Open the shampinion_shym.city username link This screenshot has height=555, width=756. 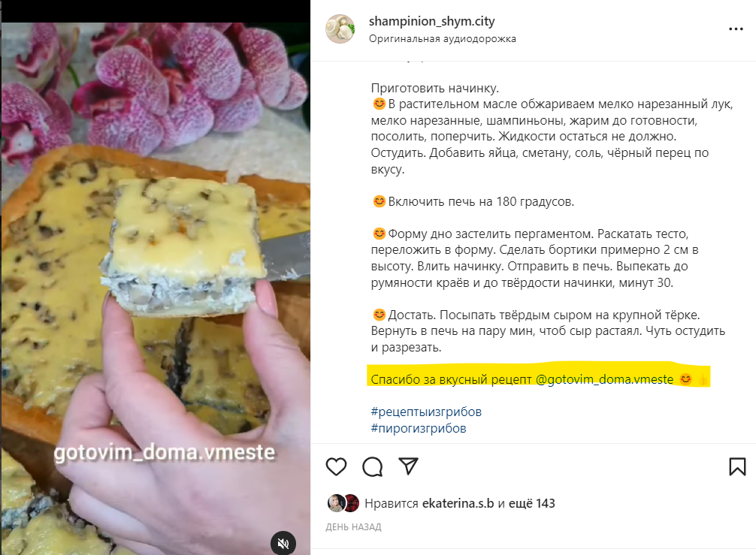(x=431, y=21)
